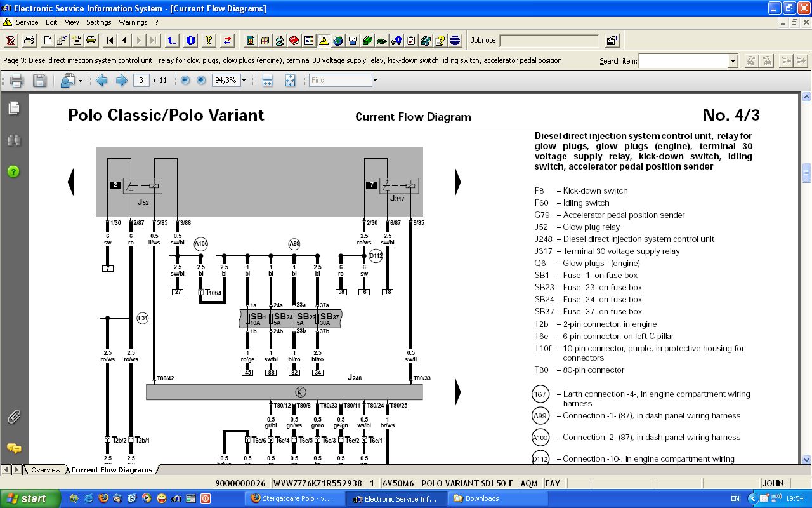The width and height of the screenshot is (812, 508).
Task: Click the properties icon beside Jobnote field
Action: (x=612, y=41)
